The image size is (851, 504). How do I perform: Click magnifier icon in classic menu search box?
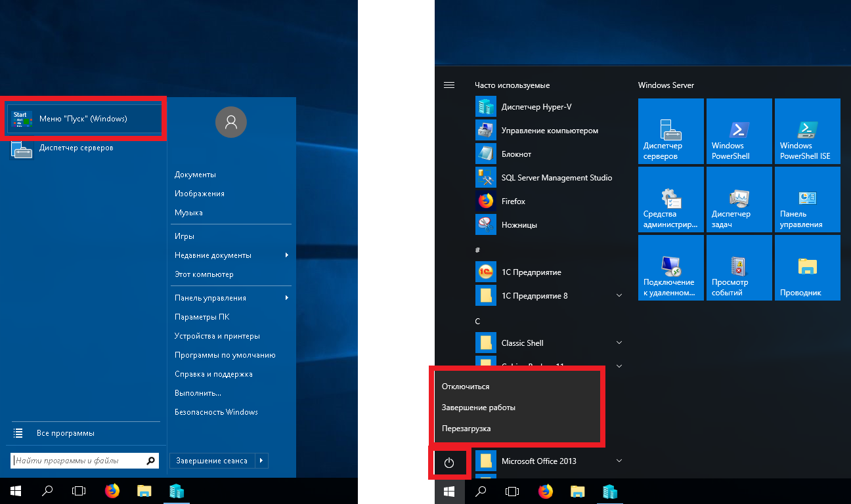(x=151, y=461)
